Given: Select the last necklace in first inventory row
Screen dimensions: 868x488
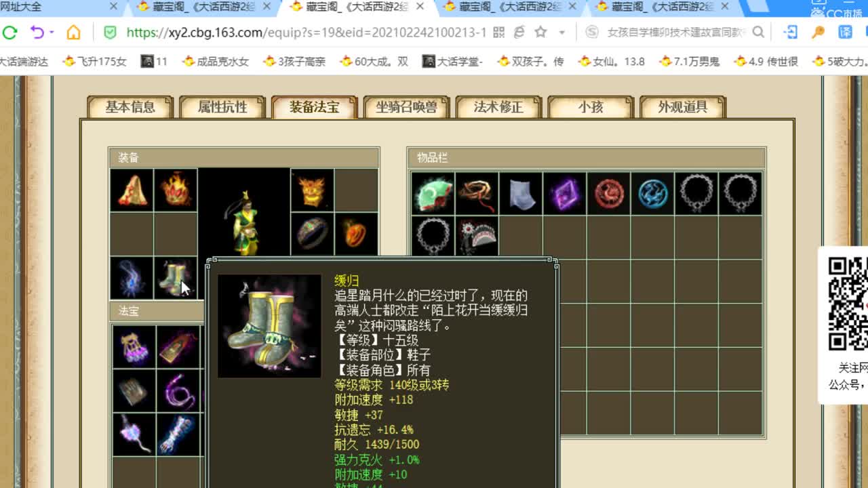Looking at the screenshot, I should click(x=741, y=193).
